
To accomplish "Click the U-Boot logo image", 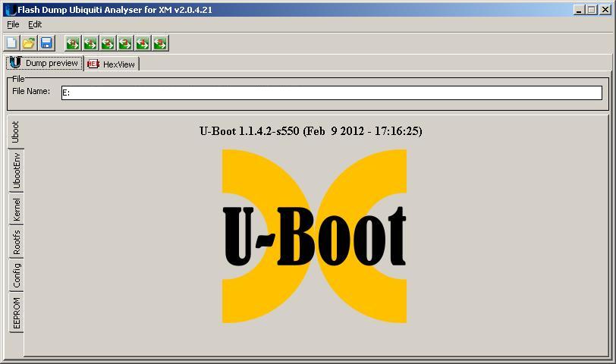I will click(x=314, y=236).
